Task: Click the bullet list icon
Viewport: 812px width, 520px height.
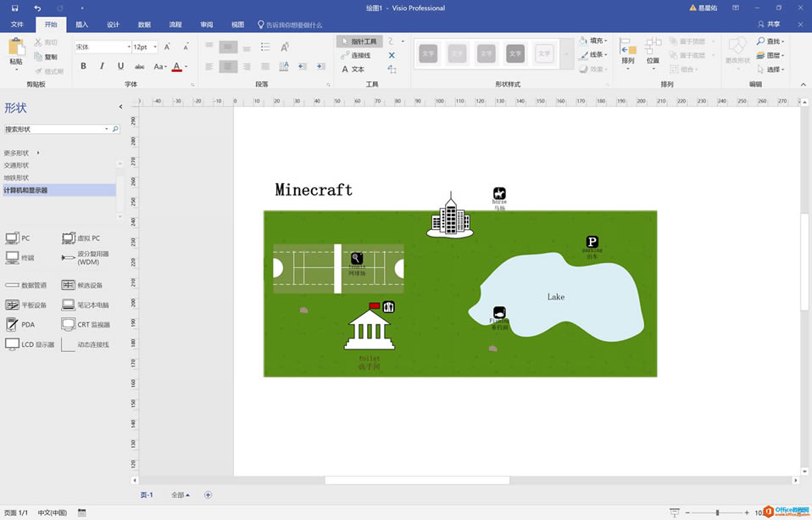Action: coord(265,48)
